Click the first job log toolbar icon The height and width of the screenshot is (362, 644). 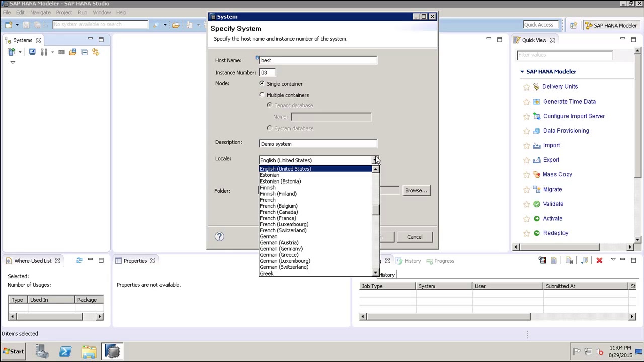tap(542, 260)
